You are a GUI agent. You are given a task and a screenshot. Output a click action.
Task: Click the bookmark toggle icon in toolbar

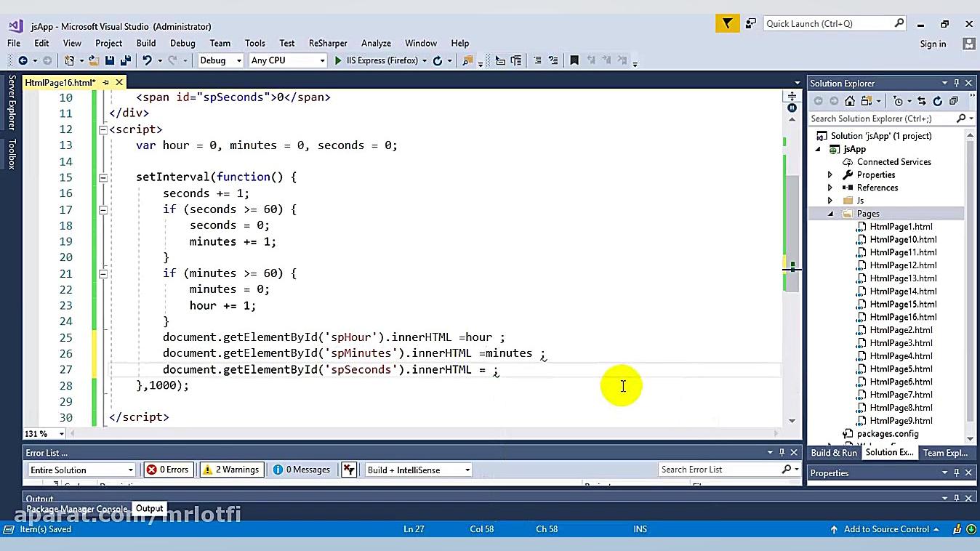(x=574, y=61)
